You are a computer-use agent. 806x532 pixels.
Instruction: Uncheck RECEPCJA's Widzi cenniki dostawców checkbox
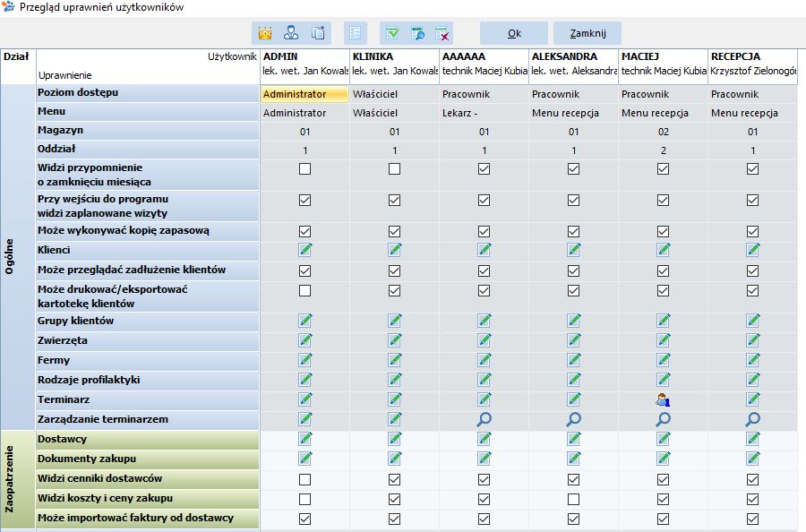752,479
